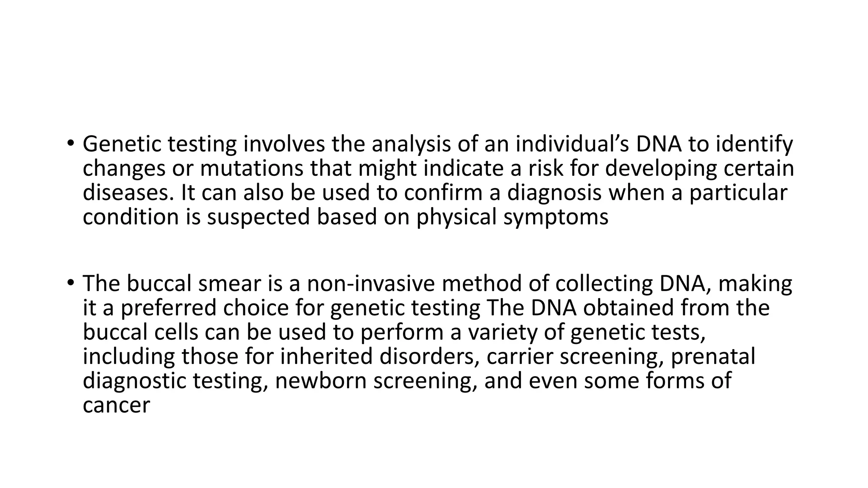Click the words "buccal cells"
The width and height of the screenshot is (868, 488).
tap(140, 332)
